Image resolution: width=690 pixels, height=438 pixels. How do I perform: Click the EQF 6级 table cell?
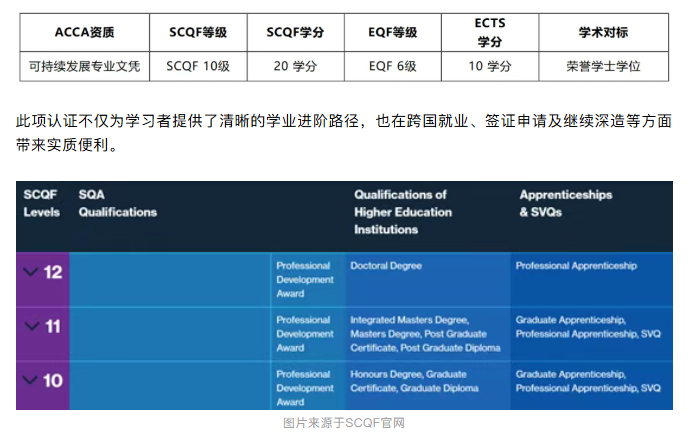point(393,67)
